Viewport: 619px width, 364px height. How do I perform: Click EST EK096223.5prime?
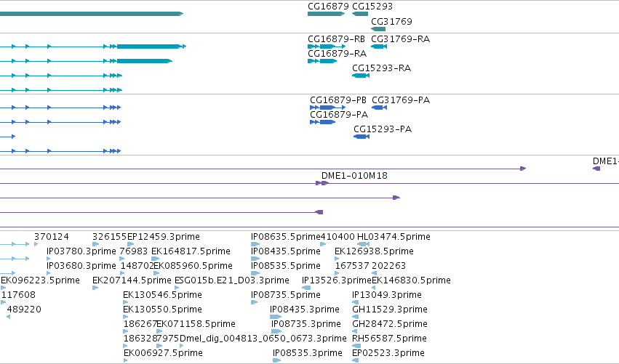pos(40,280)
